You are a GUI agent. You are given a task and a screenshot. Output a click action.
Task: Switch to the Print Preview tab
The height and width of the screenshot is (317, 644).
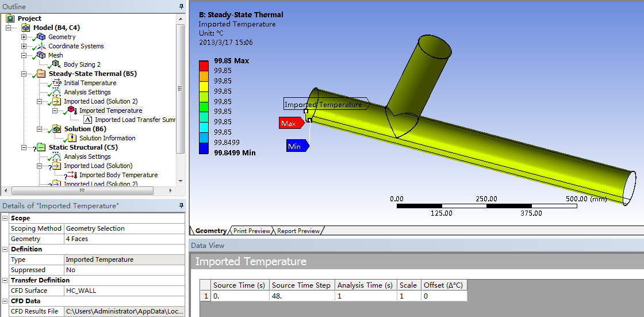251,231
